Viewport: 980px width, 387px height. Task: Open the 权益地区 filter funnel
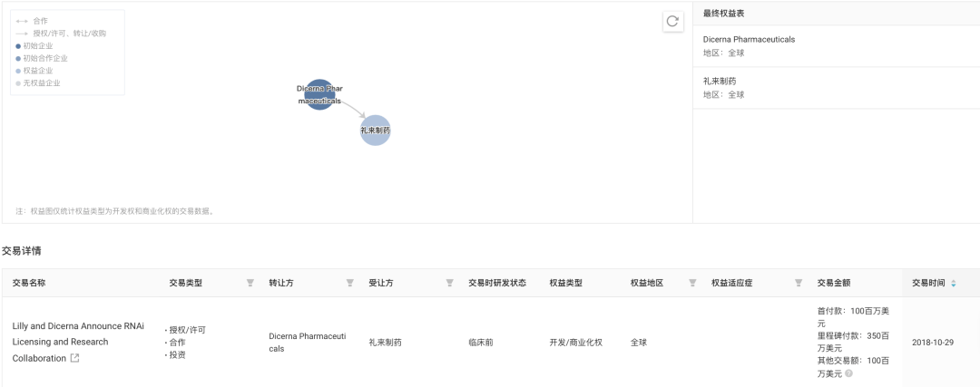point(692,283)
